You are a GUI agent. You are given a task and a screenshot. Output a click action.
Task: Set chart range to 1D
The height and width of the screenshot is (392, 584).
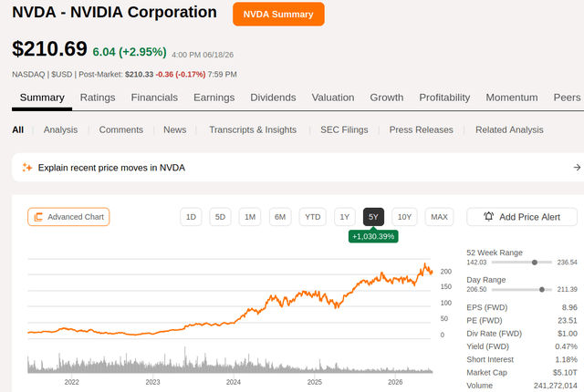click(191, 217)
